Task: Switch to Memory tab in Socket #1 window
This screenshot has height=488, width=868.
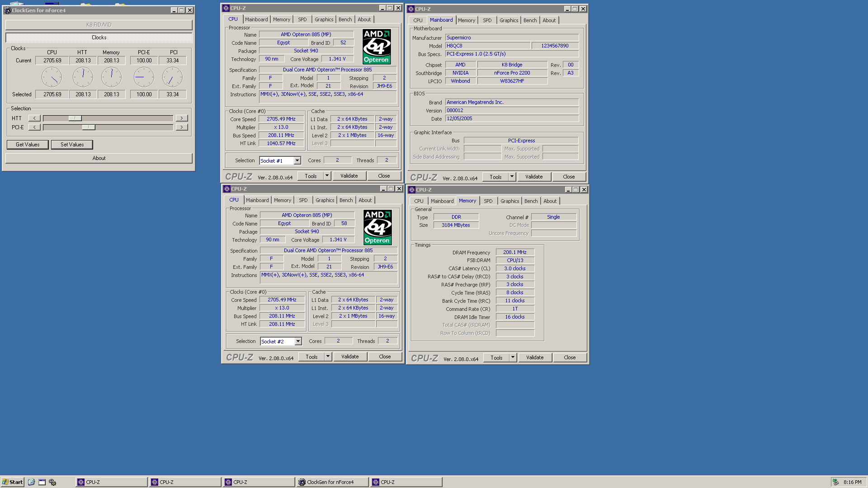Action: coord(282,19)
